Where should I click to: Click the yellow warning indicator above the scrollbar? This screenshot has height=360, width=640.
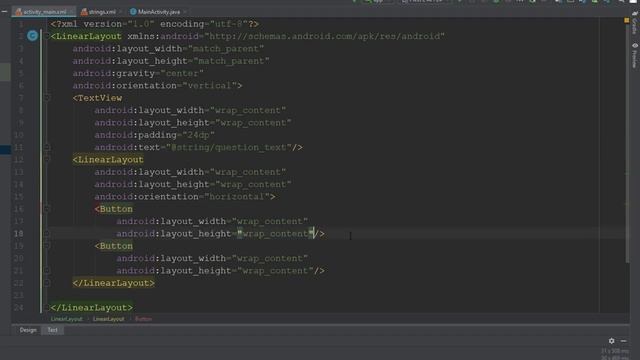(x=627, y=20)
